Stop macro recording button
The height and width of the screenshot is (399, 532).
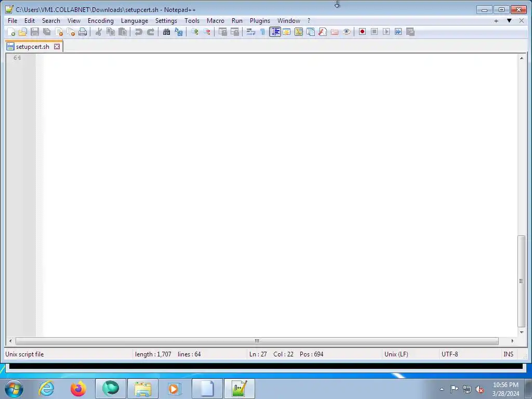coord(374,32)
